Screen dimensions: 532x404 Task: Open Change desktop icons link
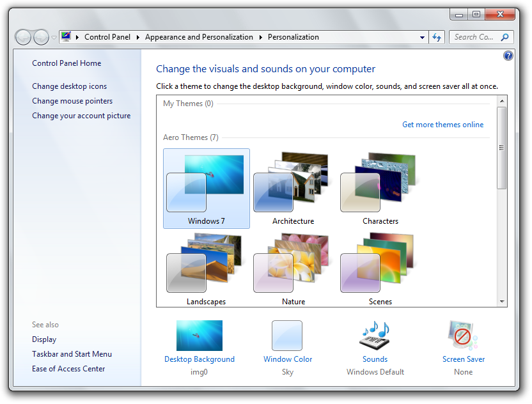click(x=69, y=86)
